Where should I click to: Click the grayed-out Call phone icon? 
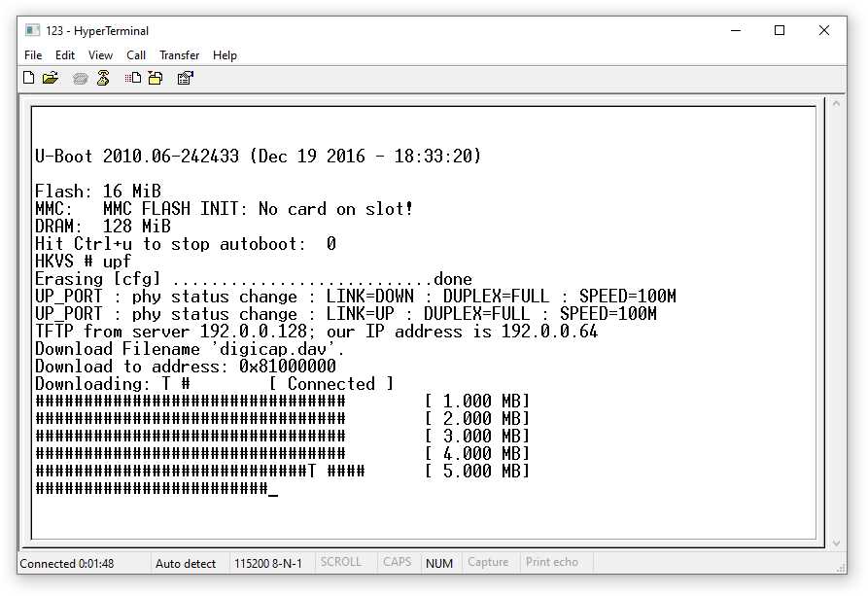pos(81,79)
